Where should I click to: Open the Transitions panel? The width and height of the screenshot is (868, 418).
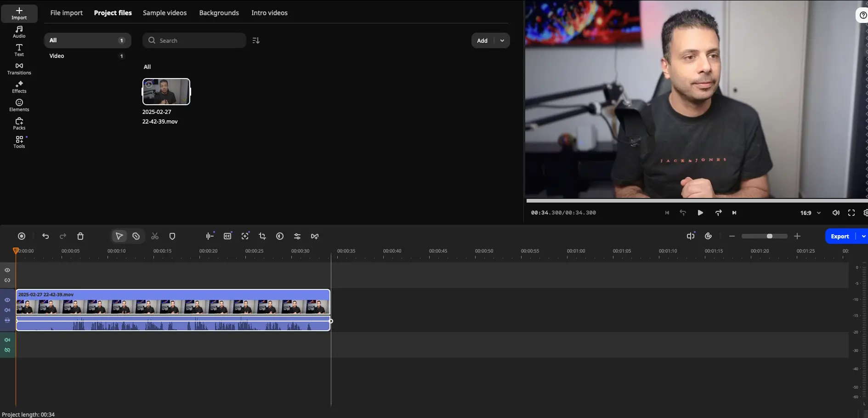(19, 68)
